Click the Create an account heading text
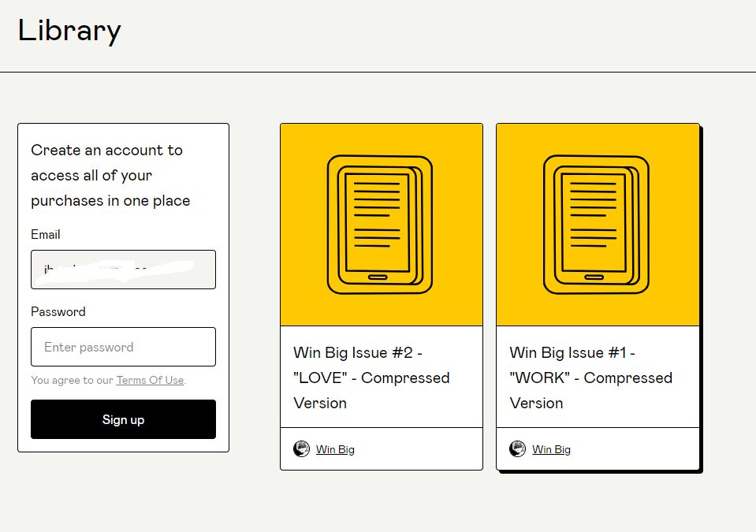756x532 pixels. (x=110, y=176)
